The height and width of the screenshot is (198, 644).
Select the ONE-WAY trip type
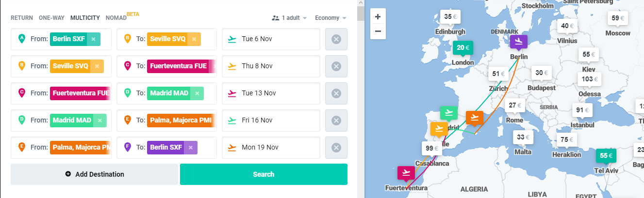pyautogui.click(x=51, y=18)
